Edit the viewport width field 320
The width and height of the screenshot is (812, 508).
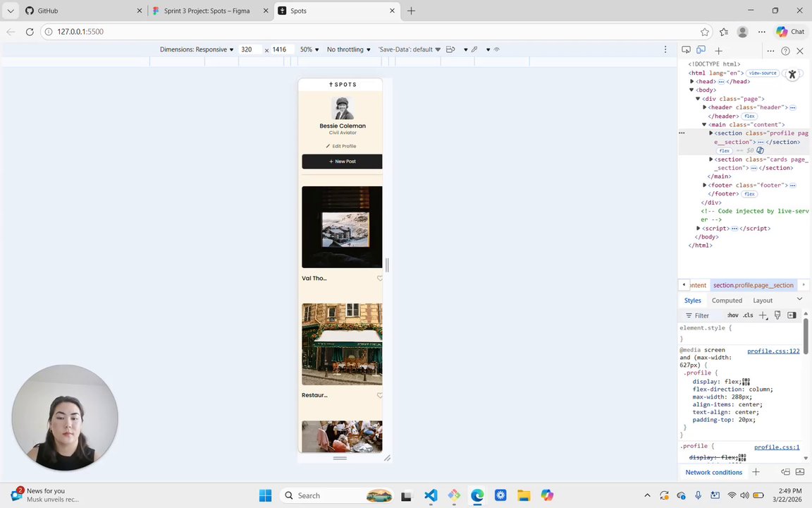coord(249,49)
